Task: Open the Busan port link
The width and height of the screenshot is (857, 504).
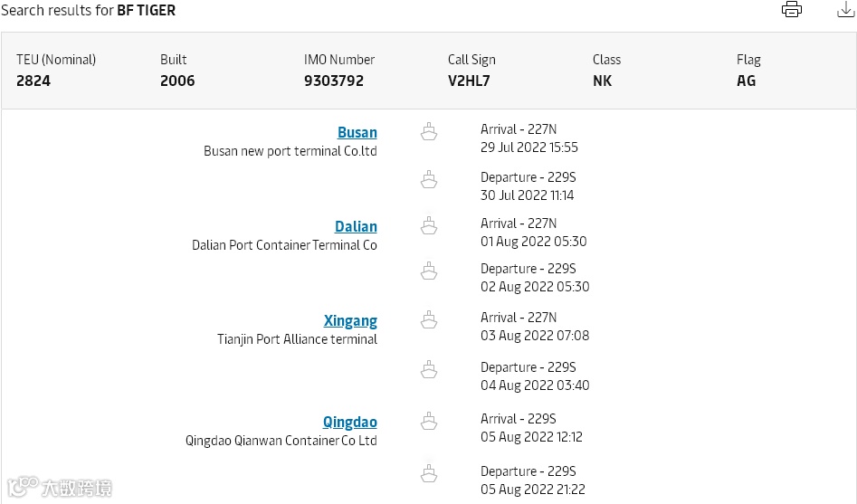Action: point(357,132)
